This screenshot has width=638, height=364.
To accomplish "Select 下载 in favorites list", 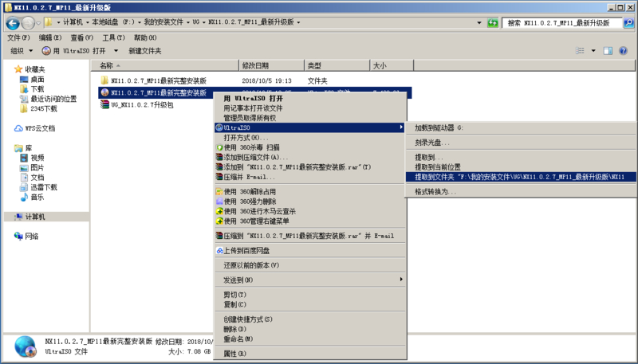I will [37, 89].
